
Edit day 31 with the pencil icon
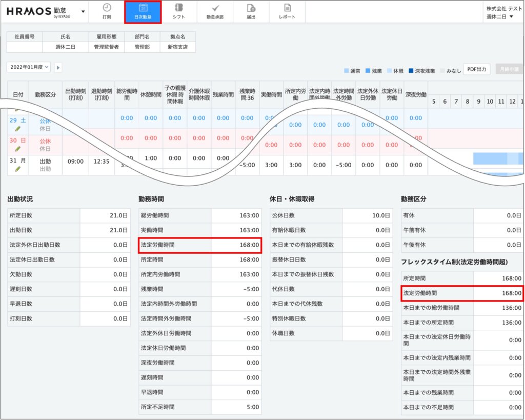coord(18,169)
